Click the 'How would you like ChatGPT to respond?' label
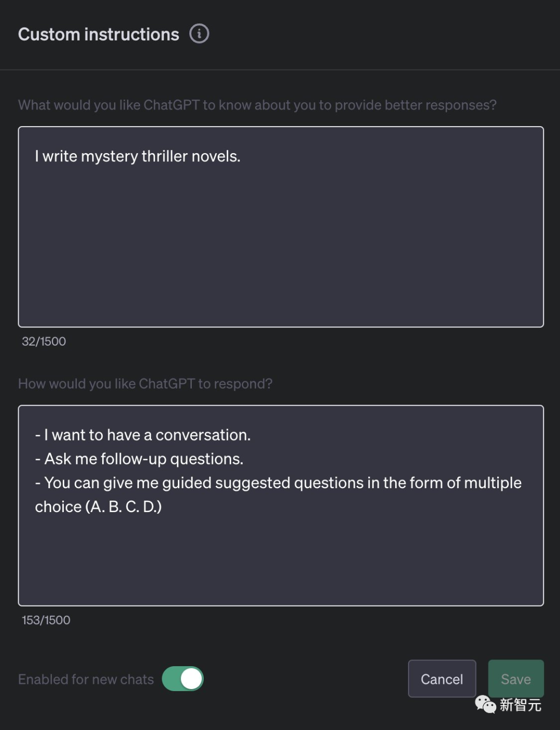The width and height of the screenshot is (560, 730). coord(145,383)
